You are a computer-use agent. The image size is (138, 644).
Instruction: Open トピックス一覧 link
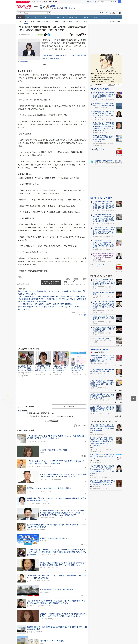115,21
